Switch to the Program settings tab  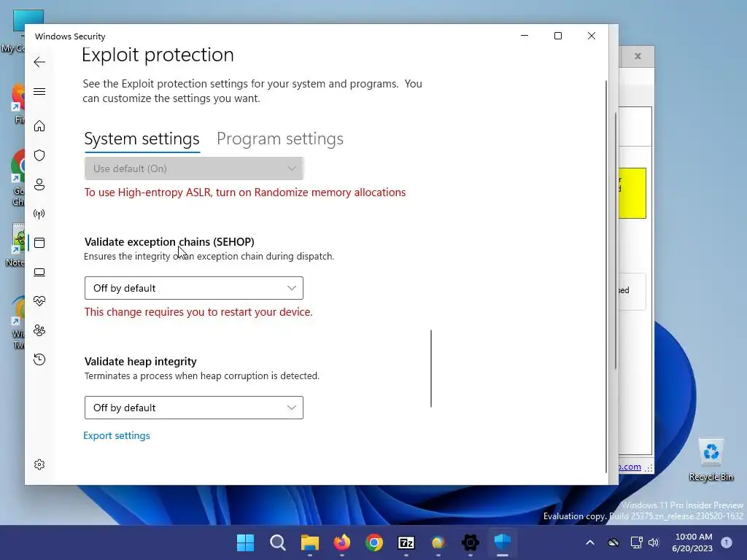280,139
